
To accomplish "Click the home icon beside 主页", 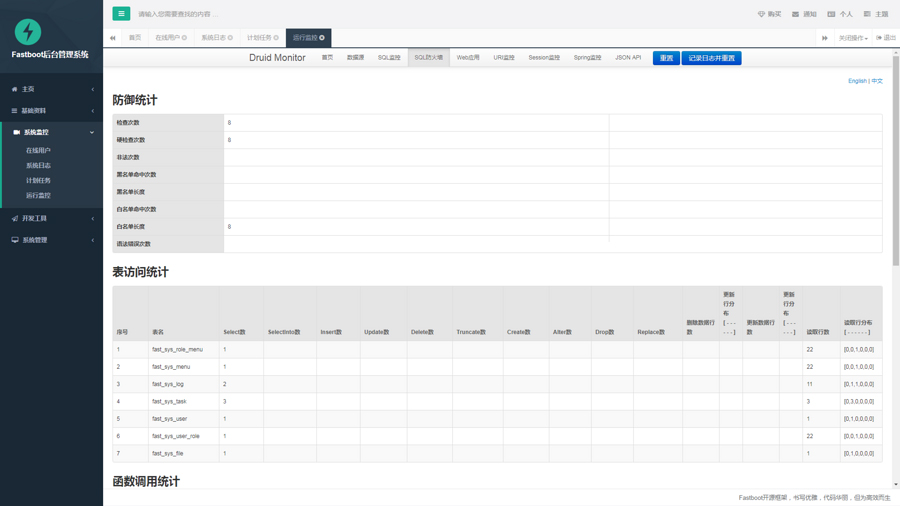I will tap(14, 89).
